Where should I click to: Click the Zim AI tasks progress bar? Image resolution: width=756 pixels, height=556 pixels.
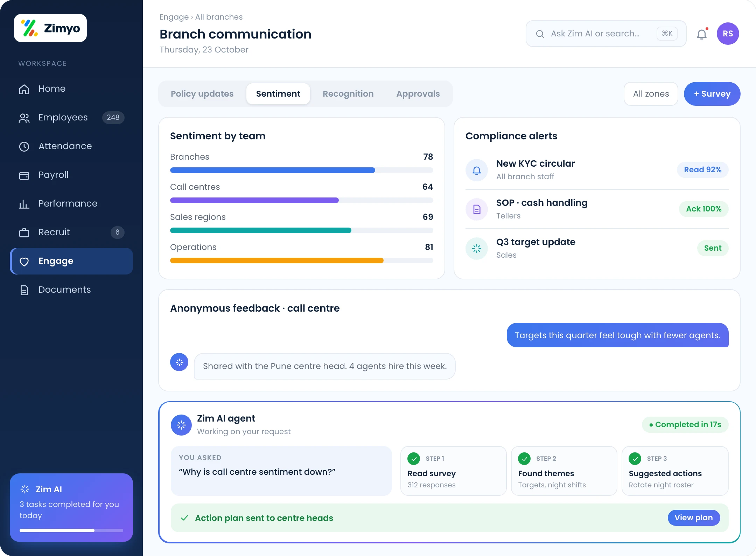71,530
